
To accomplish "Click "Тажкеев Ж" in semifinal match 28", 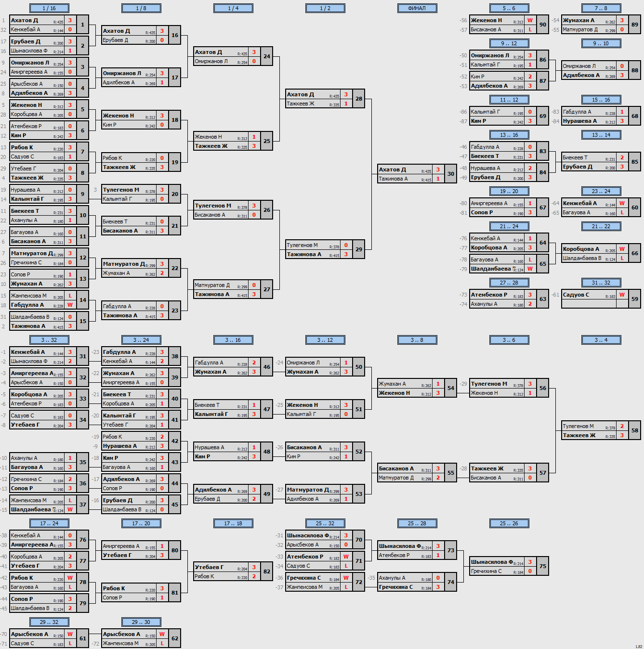I will tap(301, 104).
